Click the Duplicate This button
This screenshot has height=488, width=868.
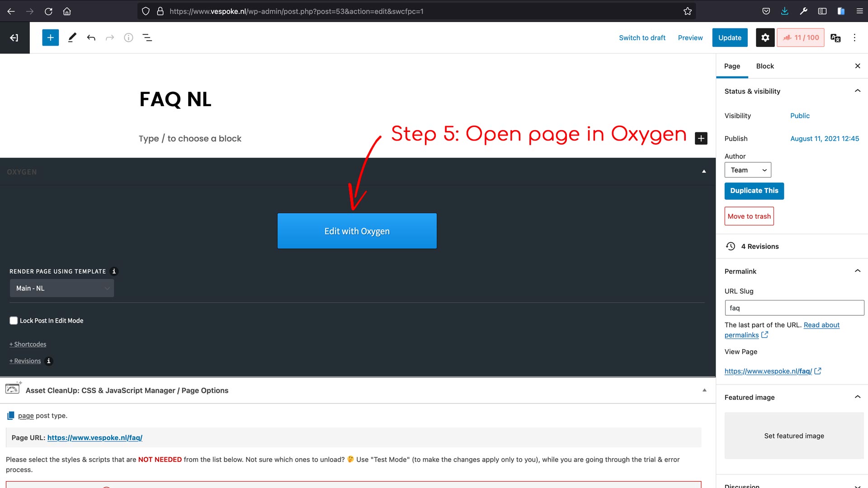754,191
